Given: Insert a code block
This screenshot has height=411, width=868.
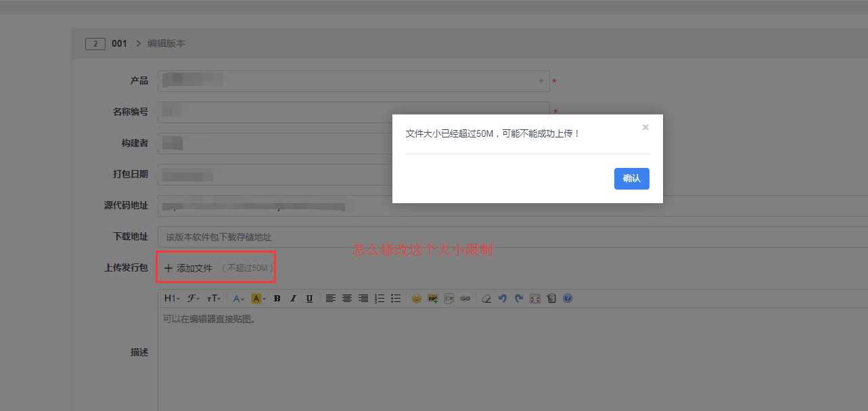Looking at the screenshot, I should point(449,298).
